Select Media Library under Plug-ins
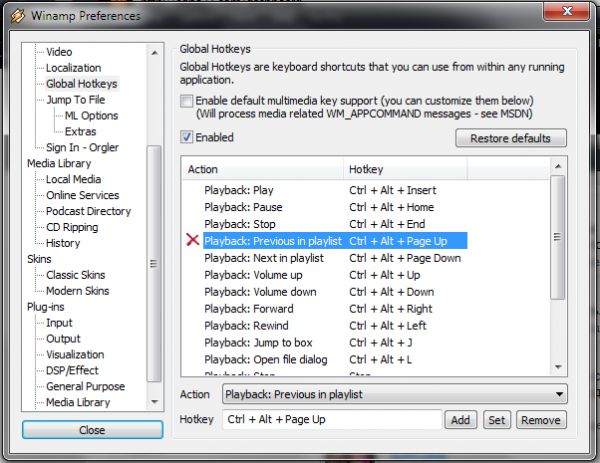600x463 pixels. tap(78, 402)
